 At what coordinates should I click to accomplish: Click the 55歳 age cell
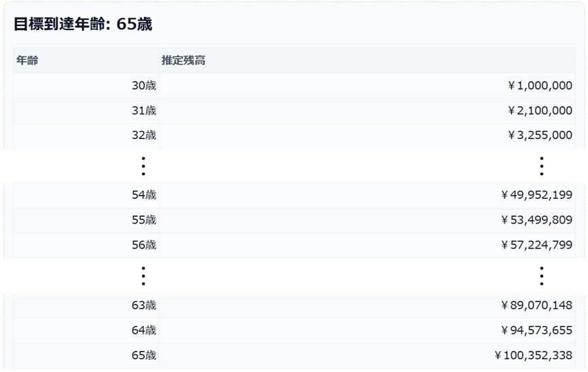pos(144,220)
